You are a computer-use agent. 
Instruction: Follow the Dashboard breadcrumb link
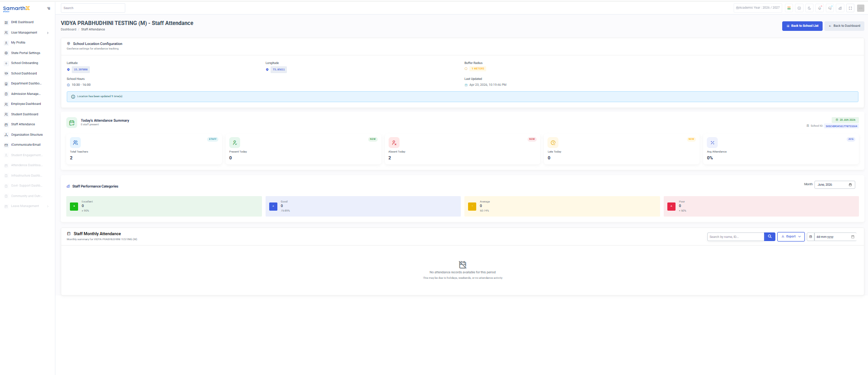point(69,30)
